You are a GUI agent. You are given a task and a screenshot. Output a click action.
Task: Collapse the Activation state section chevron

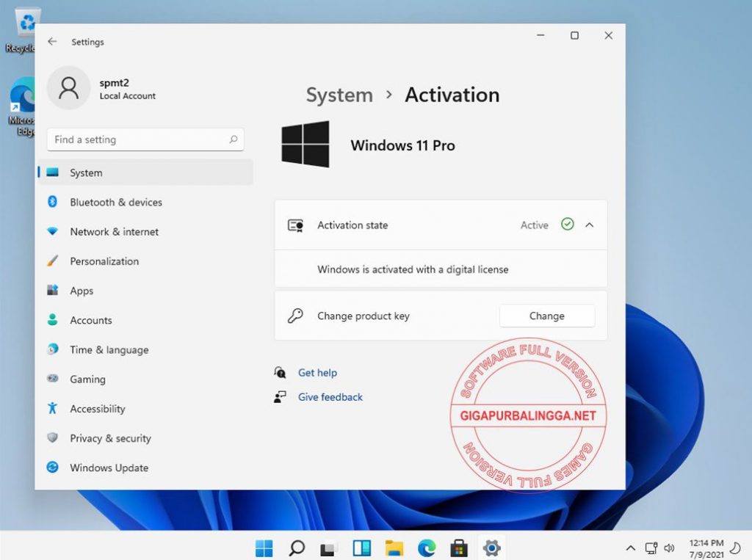pyautogui.click(x=590, y=225)
